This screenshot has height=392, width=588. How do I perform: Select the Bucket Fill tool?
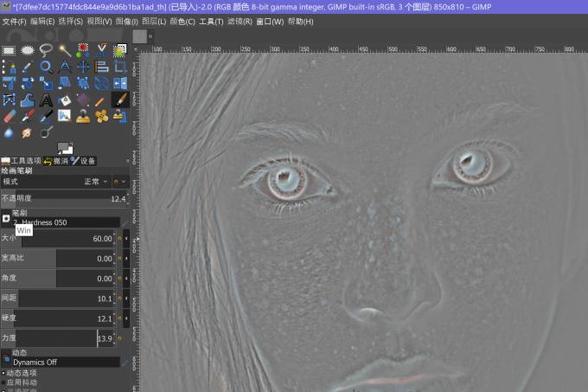[65, 100]
